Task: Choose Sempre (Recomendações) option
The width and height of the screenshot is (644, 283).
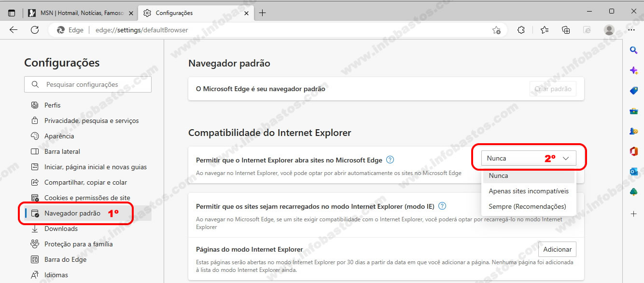Action: [x=528, y=206]
